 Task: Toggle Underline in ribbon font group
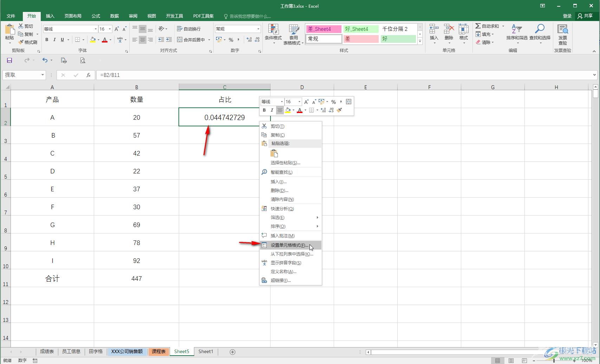tap(62, 40)
